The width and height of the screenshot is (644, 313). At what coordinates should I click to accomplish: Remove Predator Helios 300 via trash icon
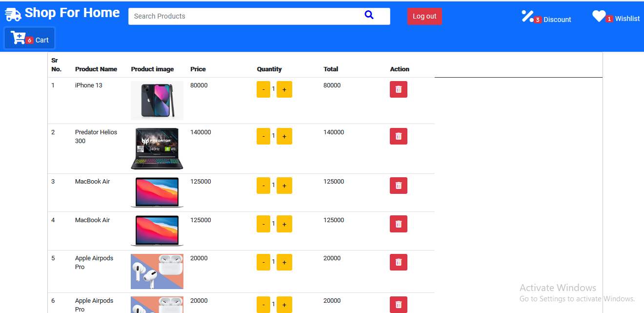399,136
